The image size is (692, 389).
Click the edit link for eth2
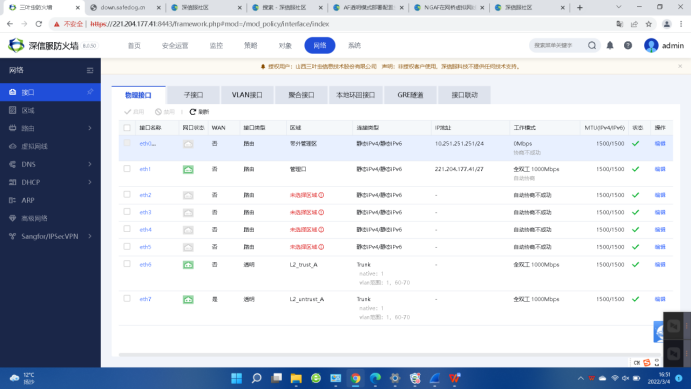click(x=660, y=195)
